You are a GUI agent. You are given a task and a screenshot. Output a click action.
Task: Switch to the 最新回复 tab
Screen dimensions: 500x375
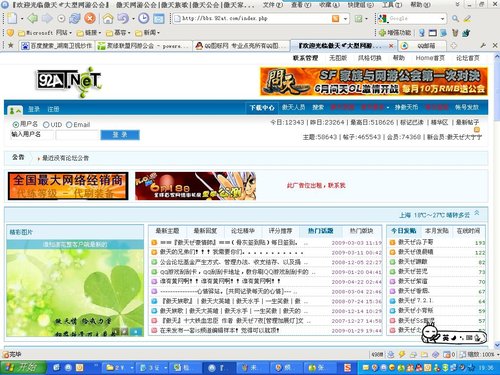(205, 231)
